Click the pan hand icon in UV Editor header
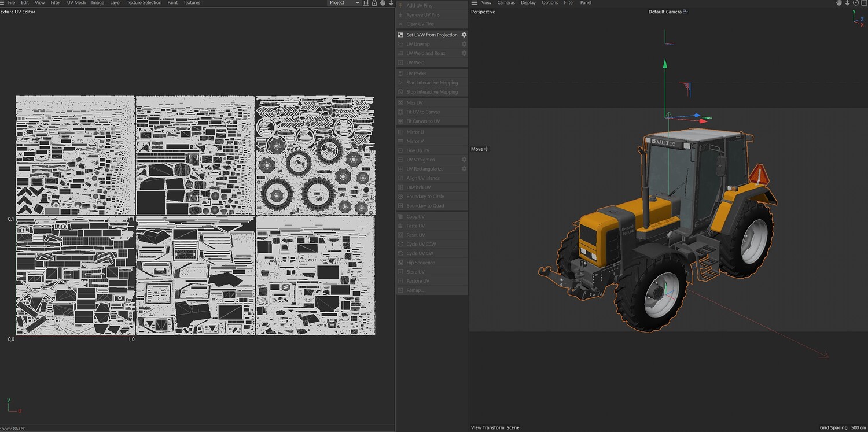This screenshot has width=868, height=432. point(382,3)
